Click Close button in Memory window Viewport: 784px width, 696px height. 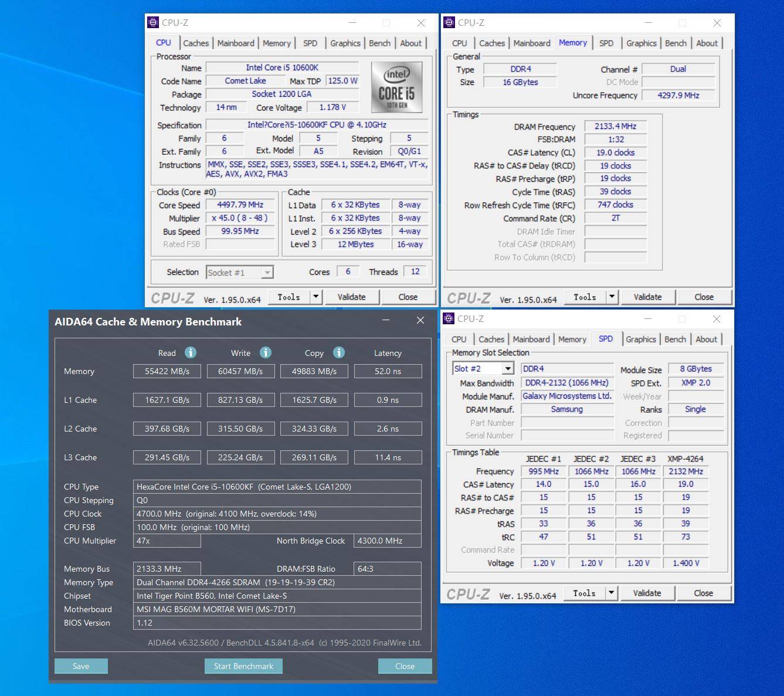tap(704, 297)
